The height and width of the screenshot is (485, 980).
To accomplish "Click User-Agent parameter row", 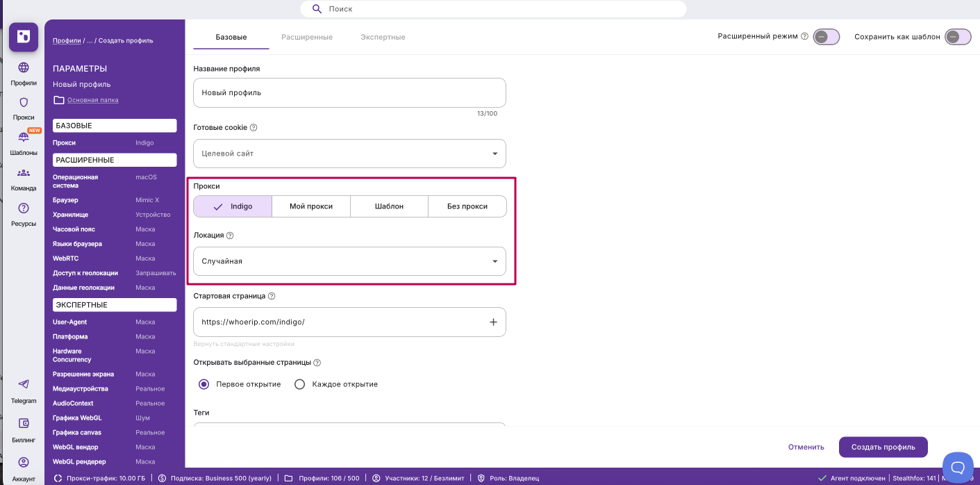I will click(x=115, y=322).
